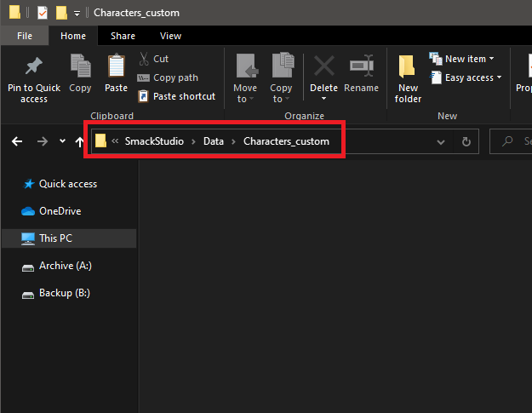Image resolution: width=532 pixels, height=413 pixels.
Task: Switch to the View ribbon tab
Action: (x=170, y=36)
